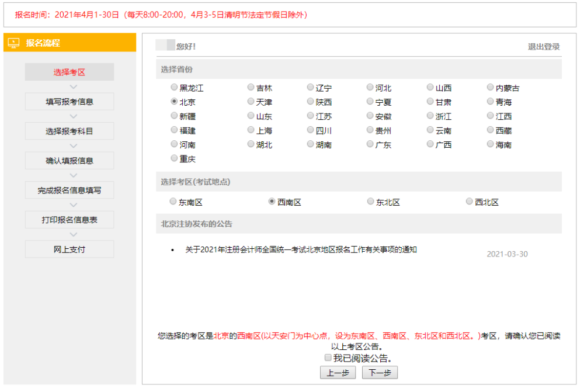
Task: Choose the 西南区 exam district
Action: pos(272,201)
